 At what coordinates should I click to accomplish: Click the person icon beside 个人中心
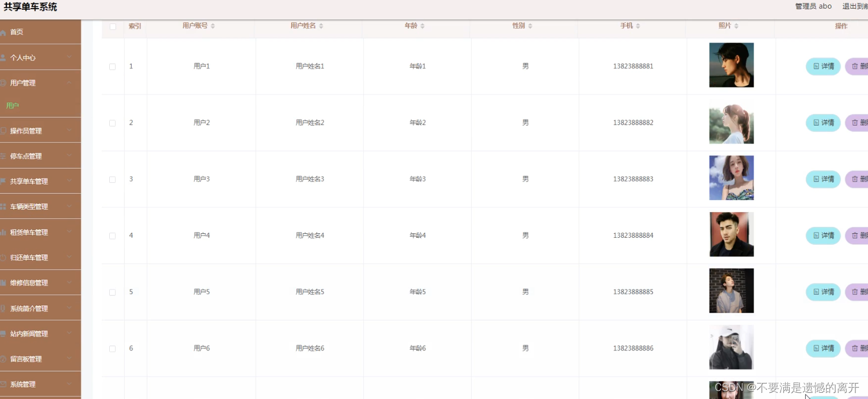pyautogui.click(x=3, y=58)
